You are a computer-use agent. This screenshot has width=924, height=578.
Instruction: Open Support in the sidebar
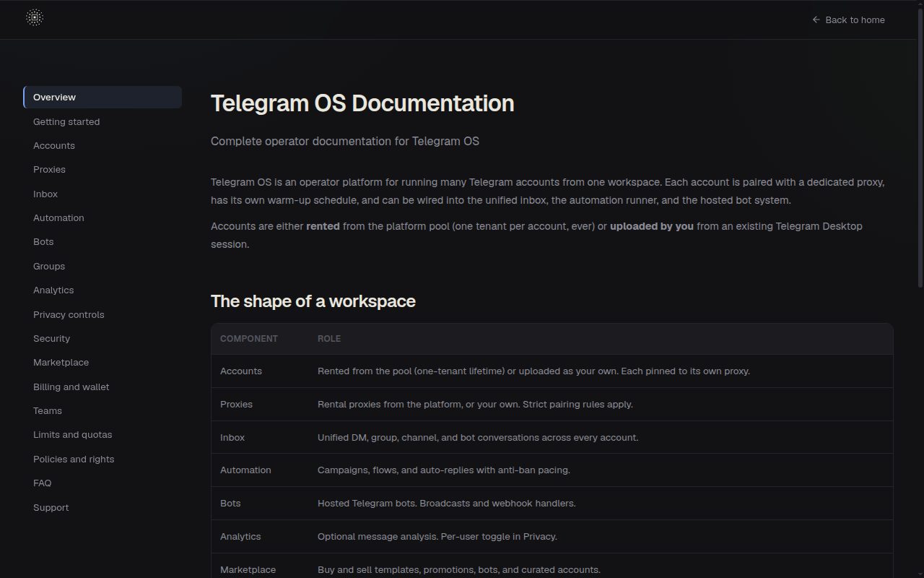click(x=103, y=507)
